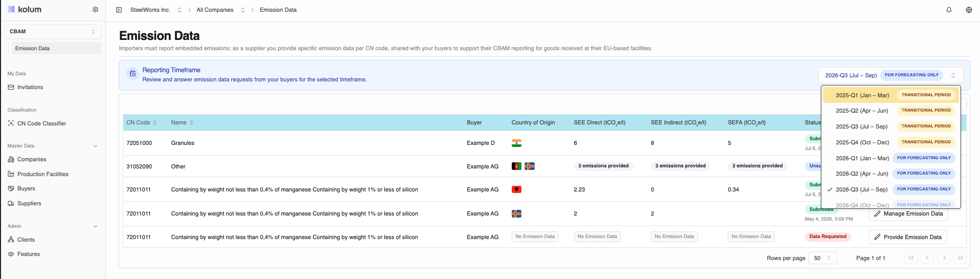Image resolution: width=980 pixels, height=279 pixels.
Task: Click Production Facilities factory icon
Action: (11, 174)
